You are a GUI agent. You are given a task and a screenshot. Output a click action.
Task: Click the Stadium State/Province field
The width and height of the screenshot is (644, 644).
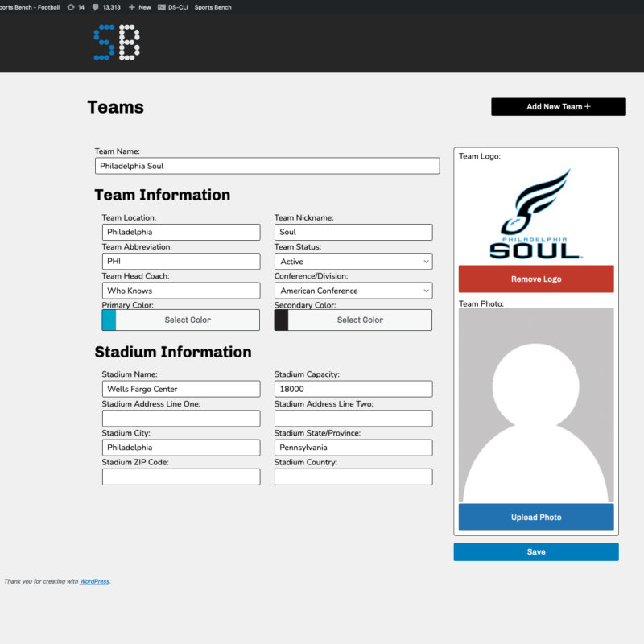pos(353,448)
